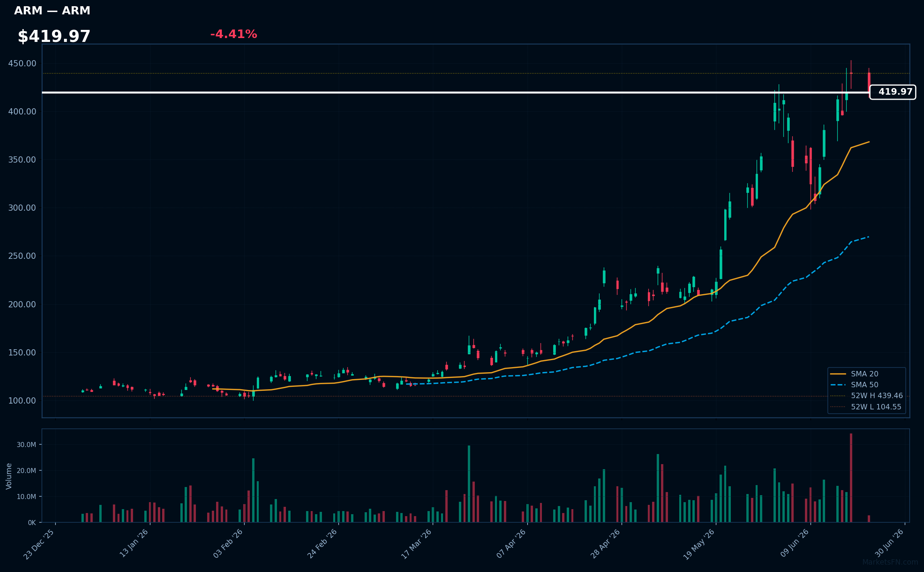This screenshot has width=924, height=572.
Task: Click the "400.00" price axis label
Action: click(22, 111)
